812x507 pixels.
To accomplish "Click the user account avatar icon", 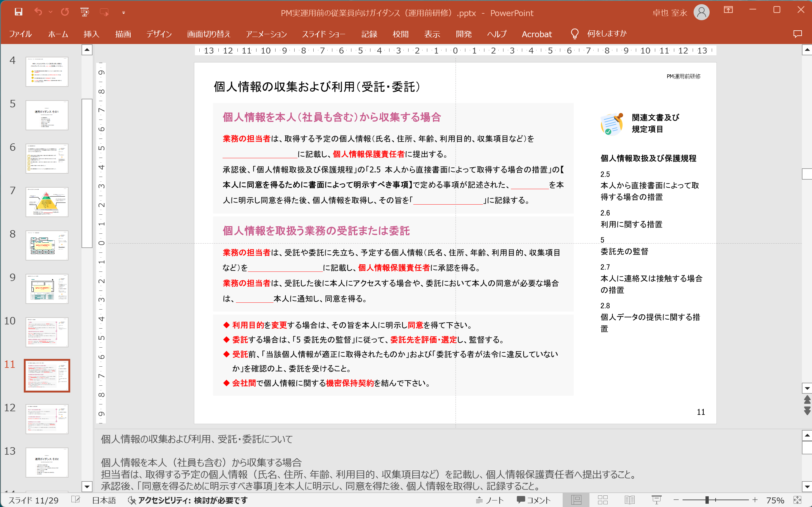I will tap(701, 12).
